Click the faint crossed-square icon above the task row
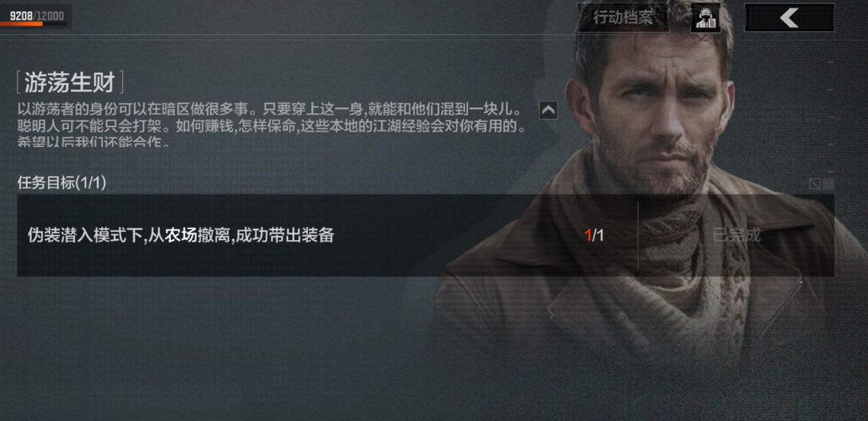Screen dimensions: 868x421 [x=815, y=183]
